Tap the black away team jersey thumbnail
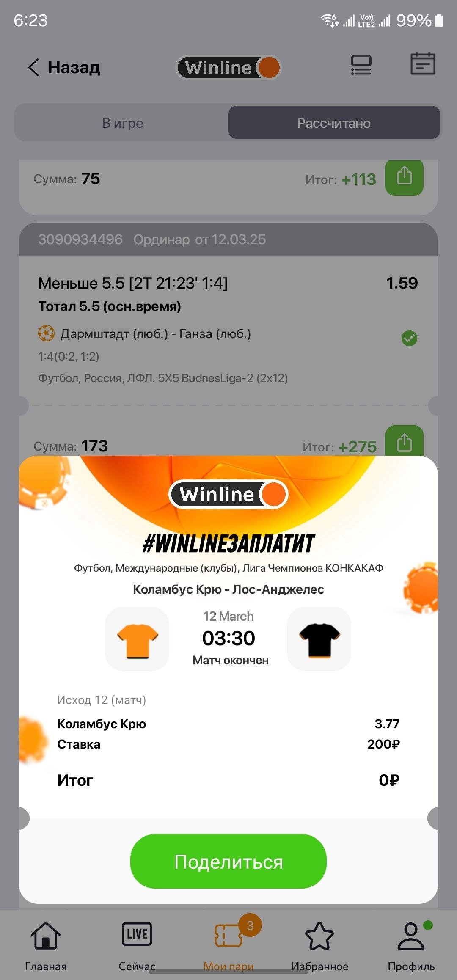457x980 pixels. click(319, 639)
